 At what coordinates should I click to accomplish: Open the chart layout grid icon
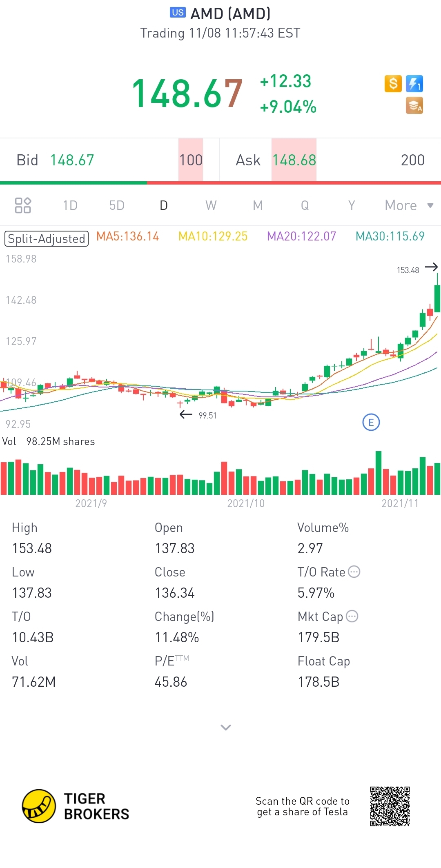23,205
